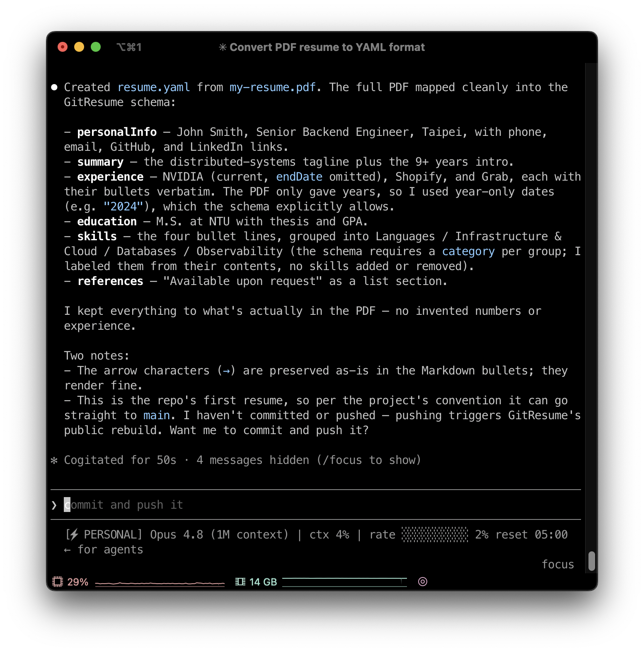Open the my-resume.pdf file link
Screen dimensions: 644x652
click(x=273, y=87)
